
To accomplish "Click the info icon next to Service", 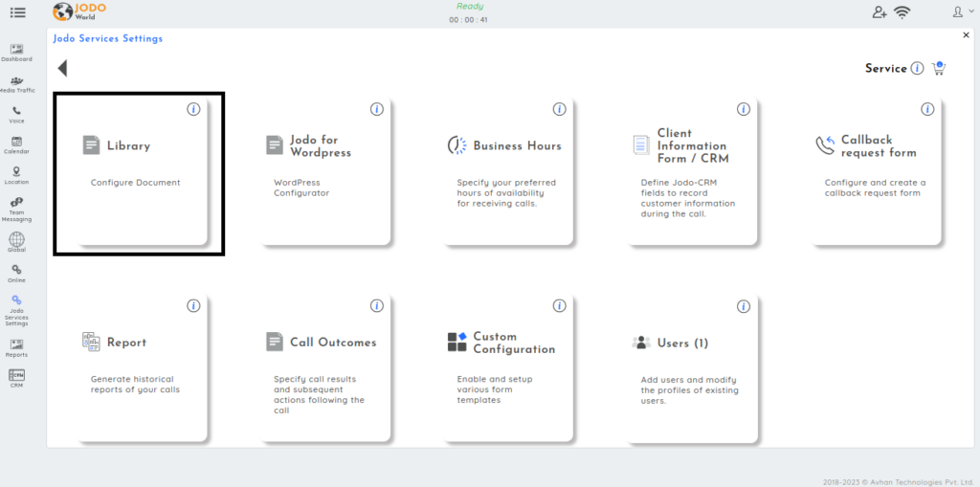I will click(917, 68).
